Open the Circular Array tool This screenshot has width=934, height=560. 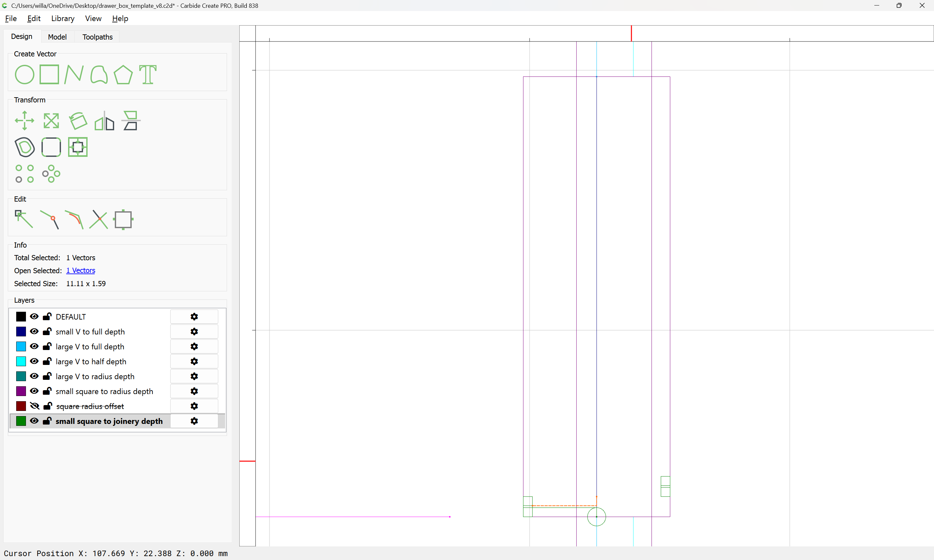pyautogui.click(x=51, y=174)
